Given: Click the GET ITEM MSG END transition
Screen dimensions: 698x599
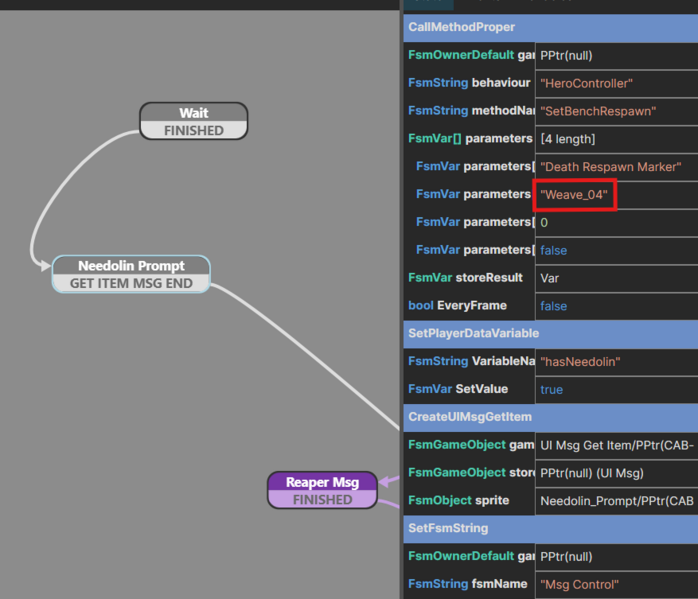Looking at the screenshot, I should (131, 283).
